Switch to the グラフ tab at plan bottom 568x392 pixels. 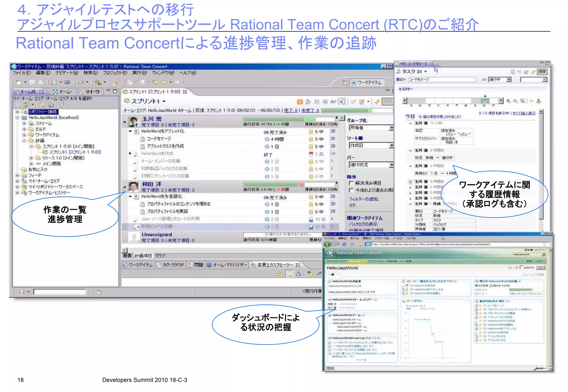tap(160, 256)
